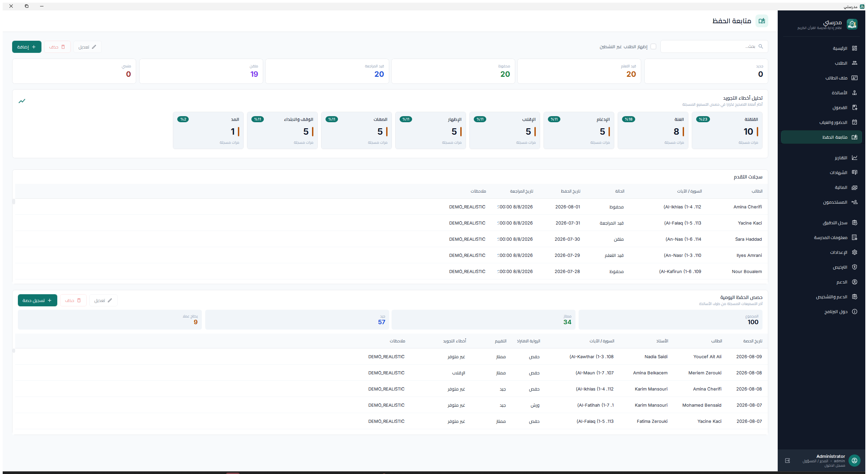Select the الغنة error card with 8
The image size is (868, 474).
tap(653, 130)
